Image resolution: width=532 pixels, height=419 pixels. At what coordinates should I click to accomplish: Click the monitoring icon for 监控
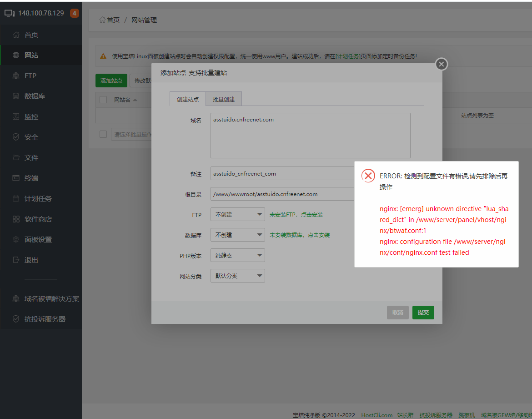tap(16, 116)
